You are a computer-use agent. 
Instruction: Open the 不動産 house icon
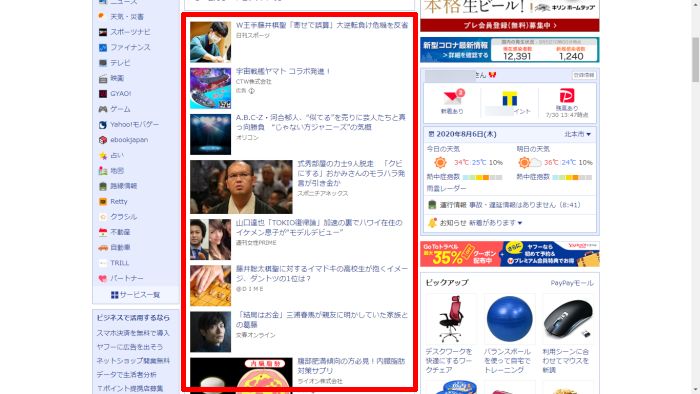(103, 232)
